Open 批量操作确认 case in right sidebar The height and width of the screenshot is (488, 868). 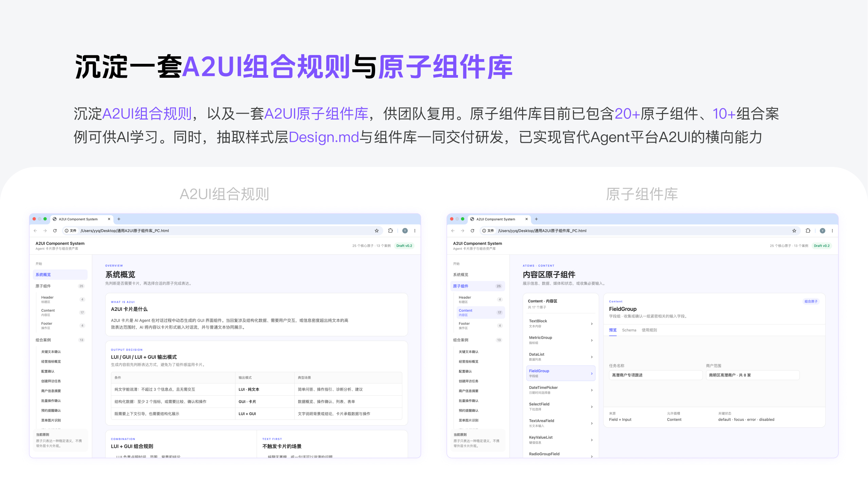click(x=468, y=401)
